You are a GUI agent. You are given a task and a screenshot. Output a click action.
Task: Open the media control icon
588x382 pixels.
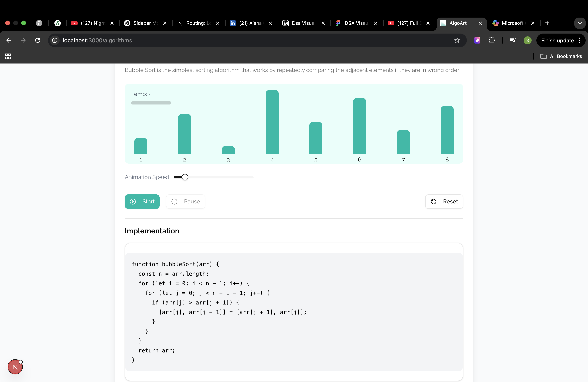point(513,41)
